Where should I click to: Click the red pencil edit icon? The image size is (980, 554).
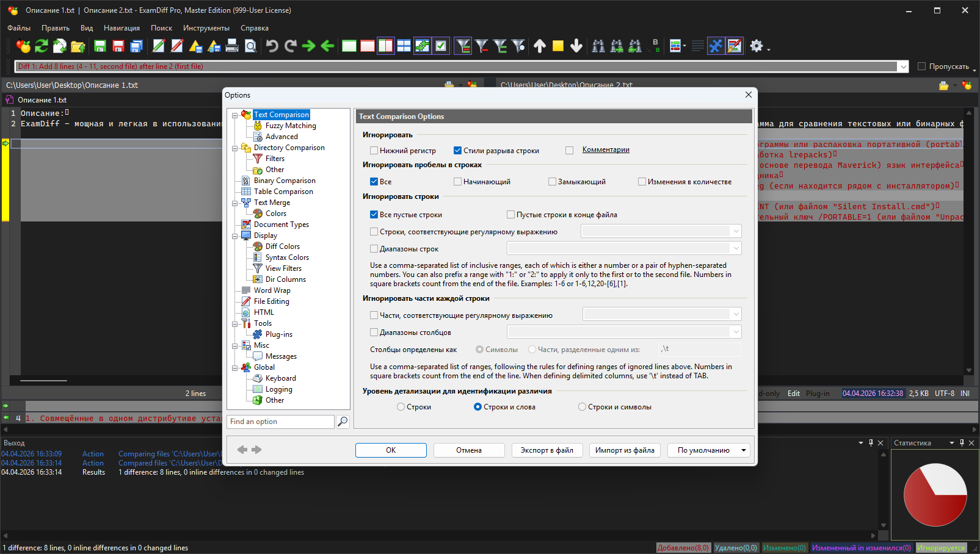click(x=177, y=46)
